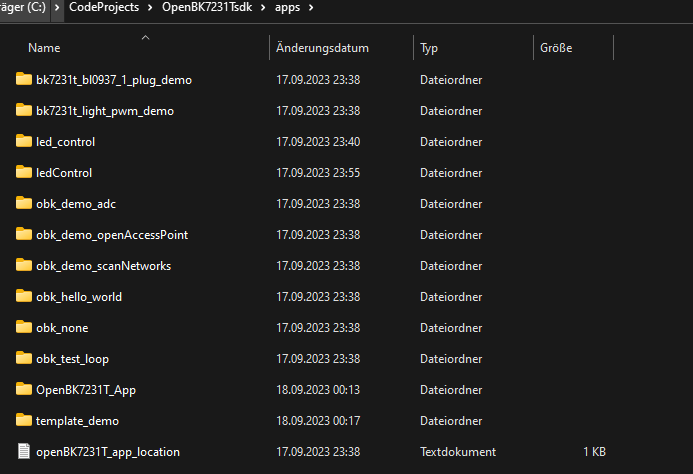
Task: Click the OpenBK7231T_App folder icon
Action: coord(24,389)
